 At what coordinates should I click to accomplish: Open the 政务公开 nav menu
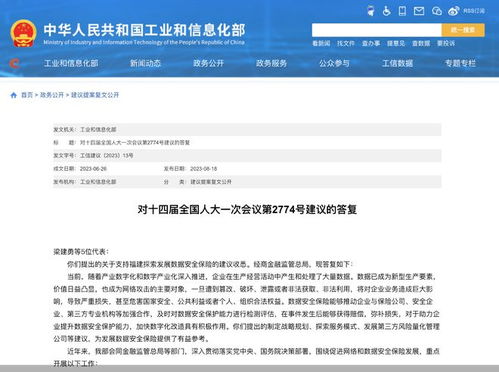208,63
